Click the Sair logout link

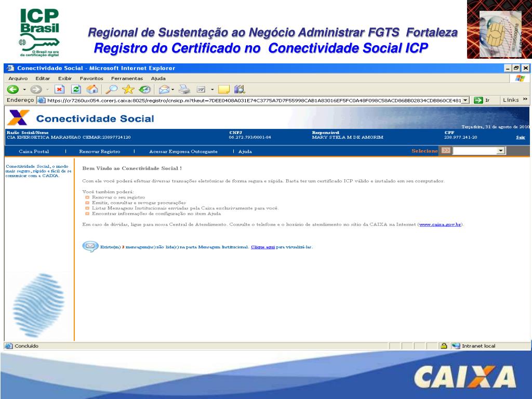(521, 137)
